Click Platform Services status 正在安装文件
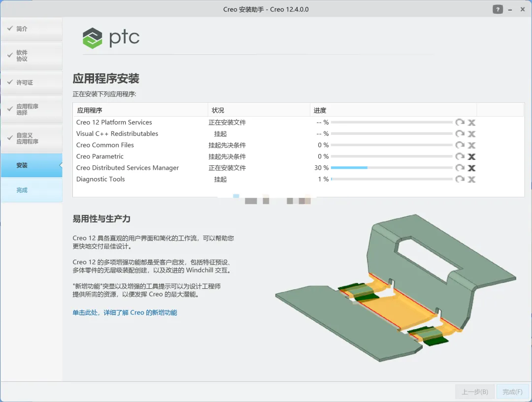The image size is (532, 402). [227, 123]
